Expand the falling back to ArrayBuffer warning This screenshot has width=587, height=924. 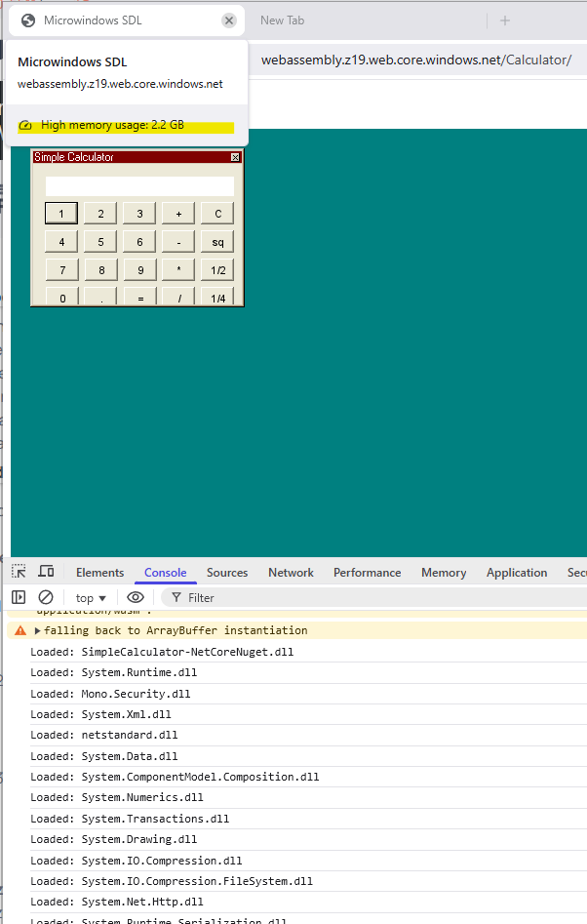(x=38, y=630)
